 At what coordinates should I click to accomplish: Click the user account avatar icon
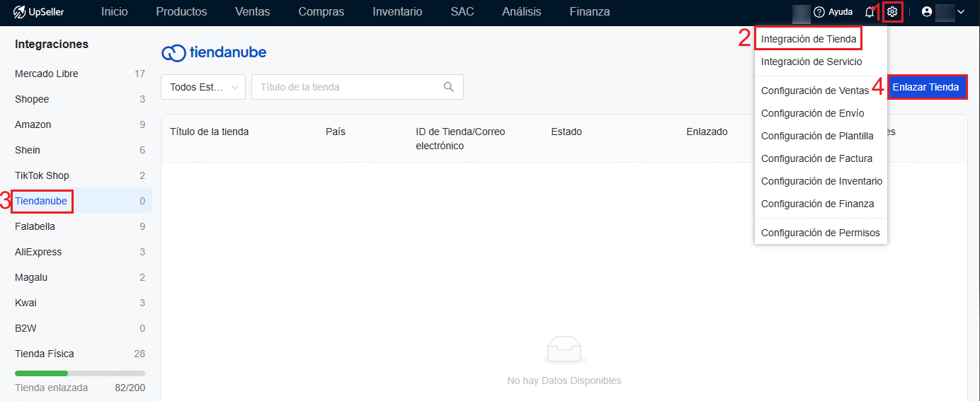click(927, 12)
